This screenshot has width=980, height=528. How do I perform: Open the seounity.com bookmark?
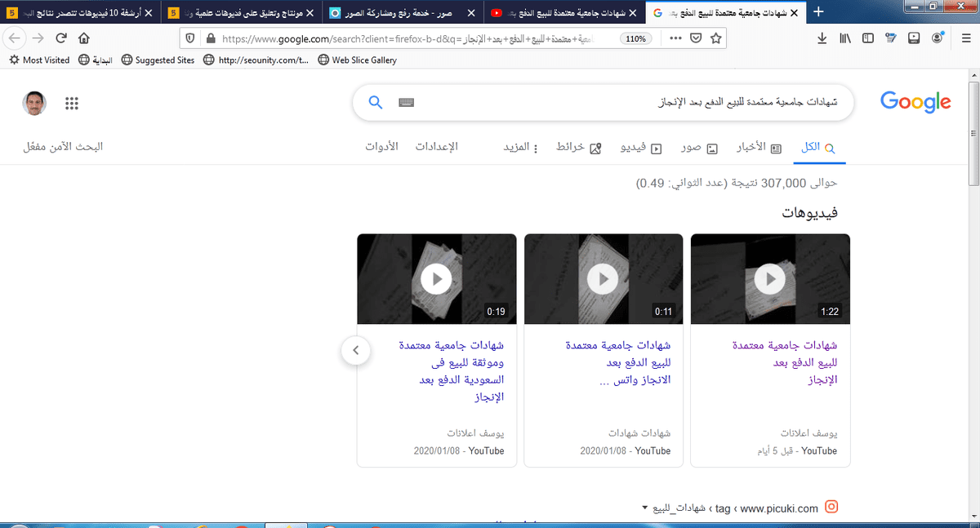click(256, 60)
